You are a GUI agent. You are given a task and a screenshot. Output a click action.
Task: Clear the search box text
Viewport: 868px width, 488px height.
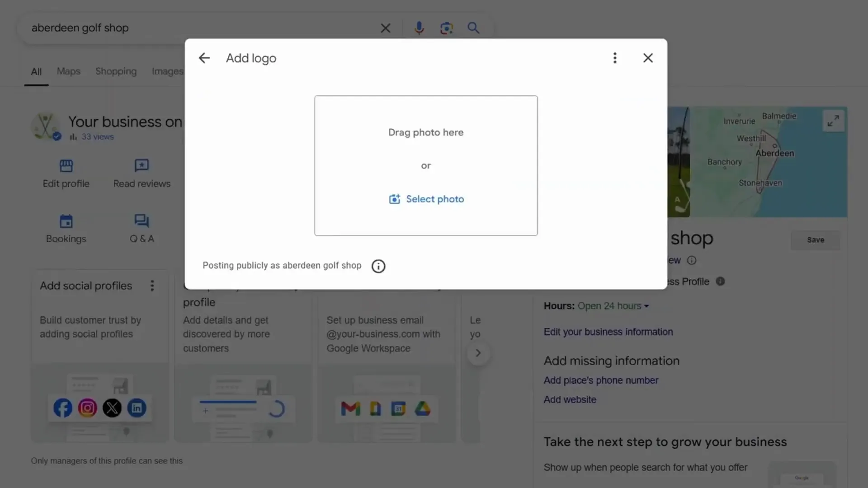pos(385,28)
